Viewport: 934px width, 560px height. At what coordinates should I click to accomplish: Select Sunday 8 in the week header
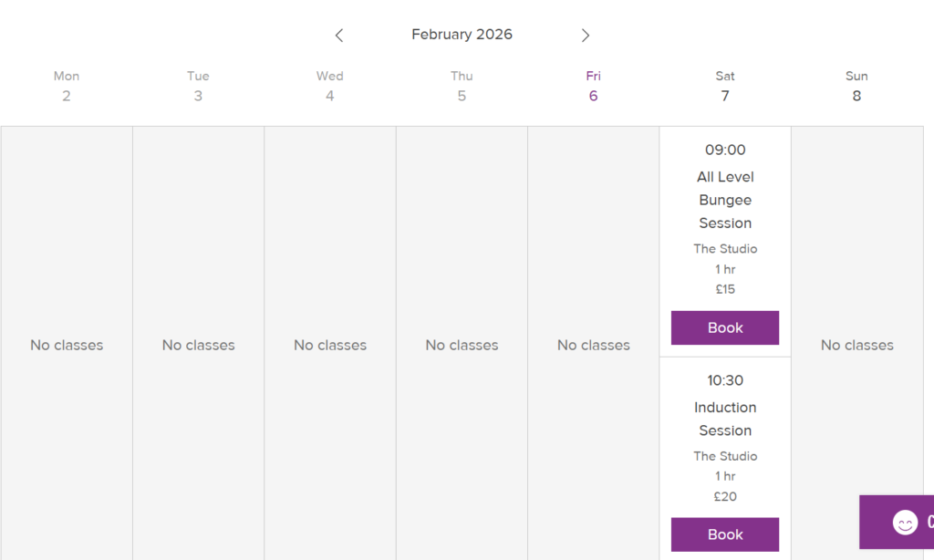tap(856, 87)
